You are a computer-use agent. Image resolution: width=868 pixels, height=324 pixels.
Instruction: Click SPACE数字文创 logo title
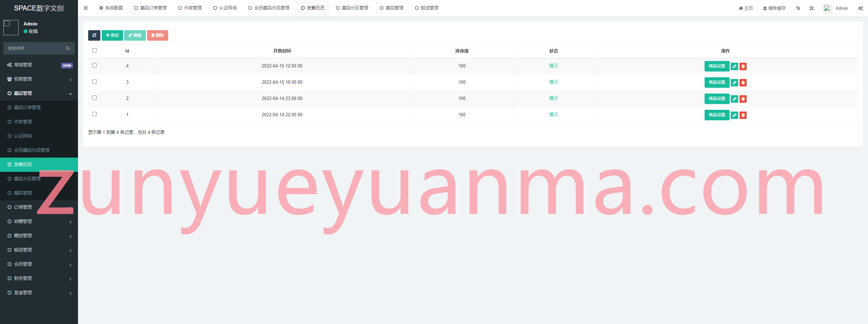pyautogui.click(x=39, y=8)
